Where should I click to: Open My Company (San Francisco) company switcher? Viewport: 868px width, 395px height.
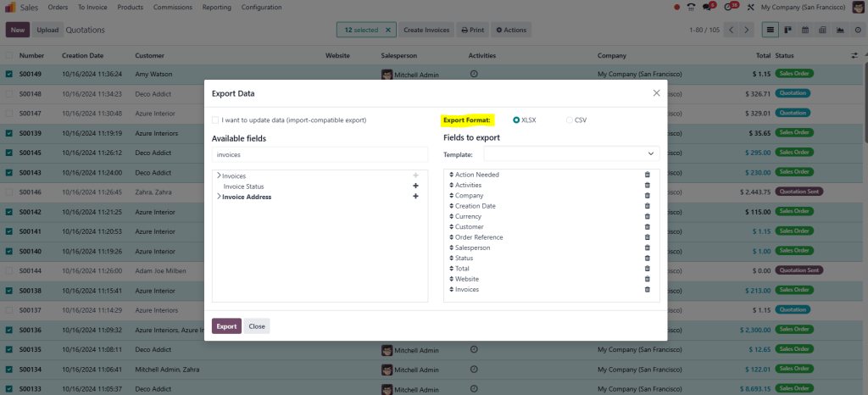(803, 7)
